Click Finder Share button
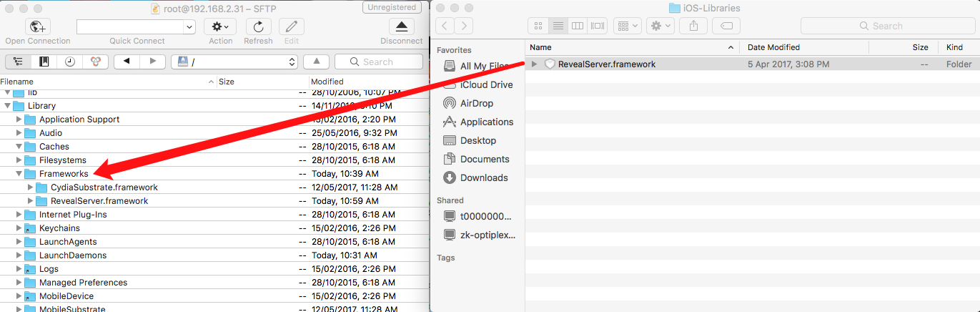The height and width of the screenshot is (312, 980). tap(693, 26)
